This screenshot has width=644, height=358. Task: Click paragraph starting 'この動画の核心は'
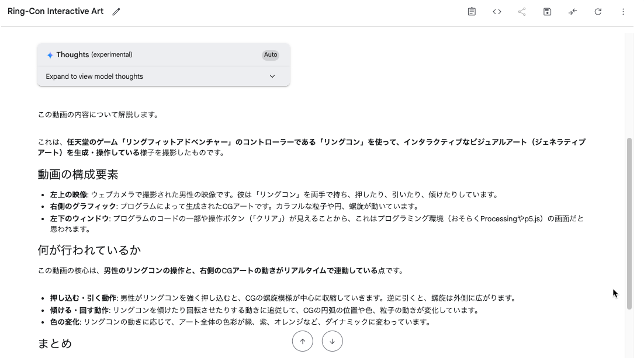[221, 270]
